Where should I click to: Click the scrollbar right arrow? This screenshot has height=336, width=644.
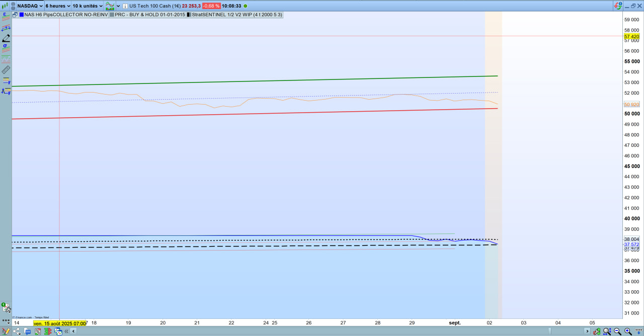[x=587, y=331]
